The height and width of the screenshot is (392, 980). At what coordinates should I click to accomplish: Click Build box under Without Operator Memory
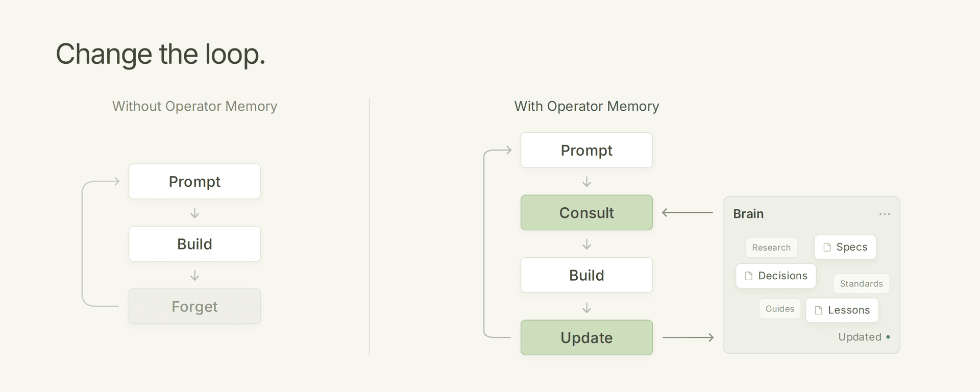pyautogui.click(x=194, y=244)
